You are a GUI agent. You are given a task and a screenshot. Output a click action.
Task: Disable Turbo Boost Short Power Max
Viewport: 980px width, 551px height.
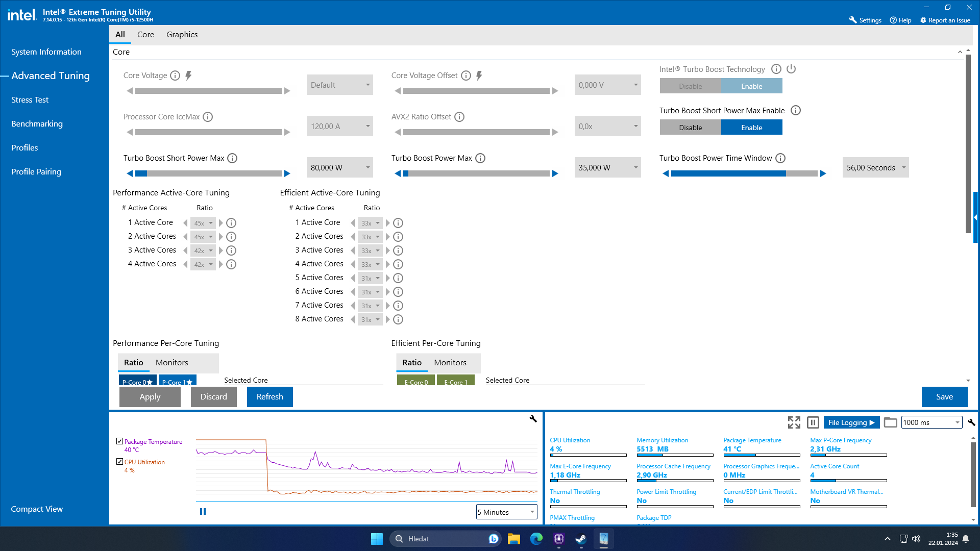690,128
